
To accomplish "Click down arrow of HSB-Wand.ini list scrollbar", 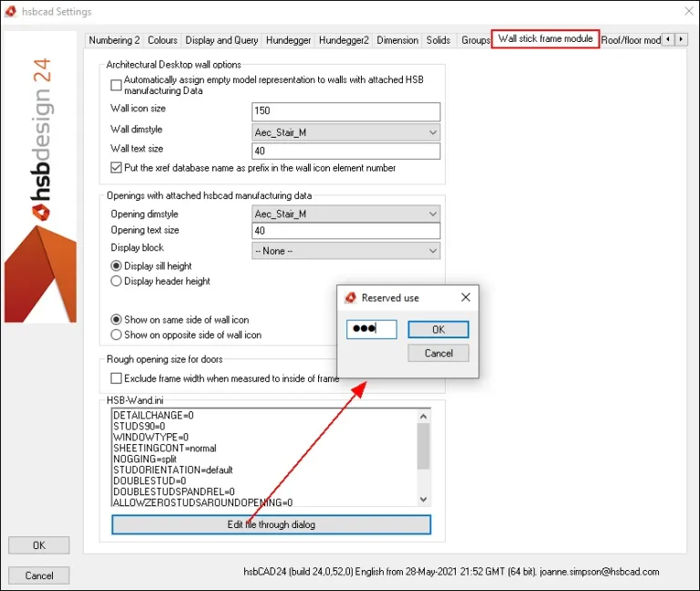I will point(423,500).
